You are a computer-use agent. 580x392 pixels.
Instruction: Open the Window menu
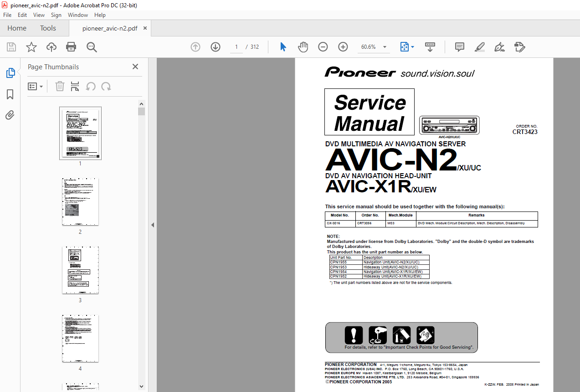pyautogui.click(x=78, y=15)
